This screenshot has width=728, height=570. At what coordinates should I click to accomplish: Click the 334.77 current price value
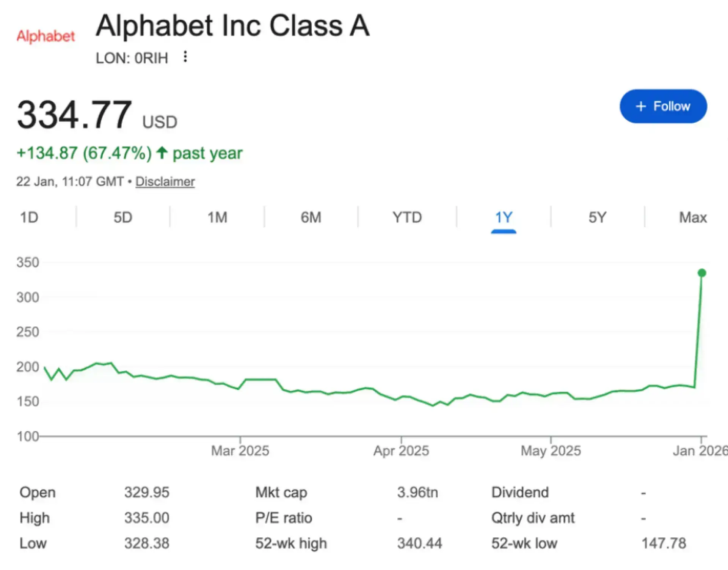(75, 115)
